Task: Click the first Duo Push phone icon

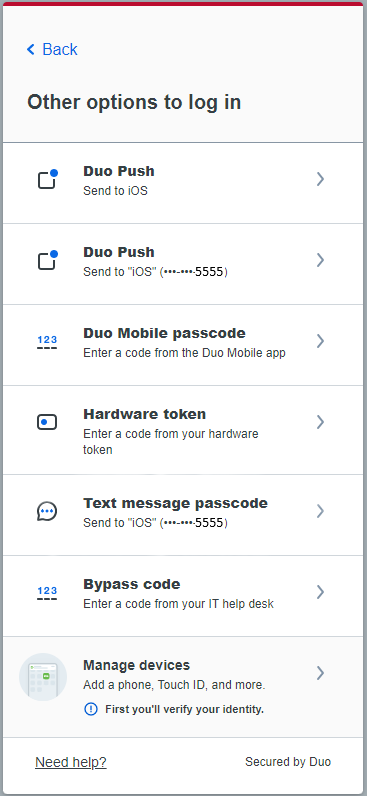Action: pyautogui.click(x=48, y=179)
